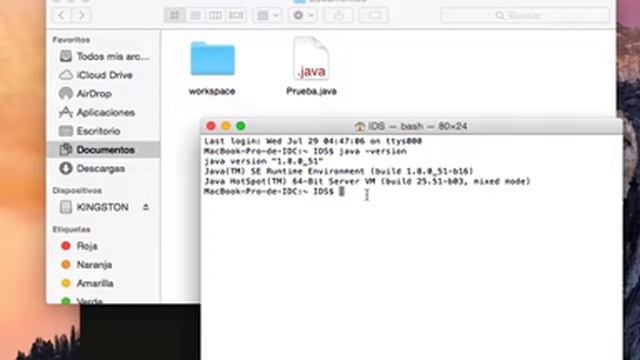The image size is (640, 360).
Task: Click the 'java version "1.8.0_51"' line
Action: (x=264, y=161)
